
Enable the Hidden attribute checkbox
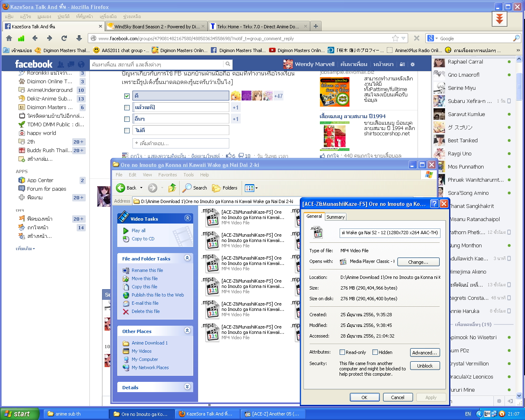(x=375, y=352)
